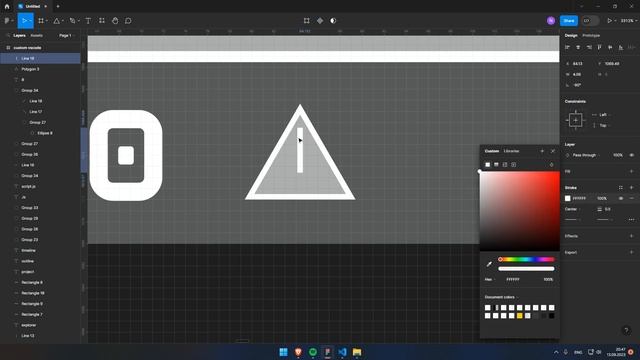Image resolution: width=640 pixels, height=360 pixels.
Task: Select the Shape tool
Action: (x=57, y=20)
